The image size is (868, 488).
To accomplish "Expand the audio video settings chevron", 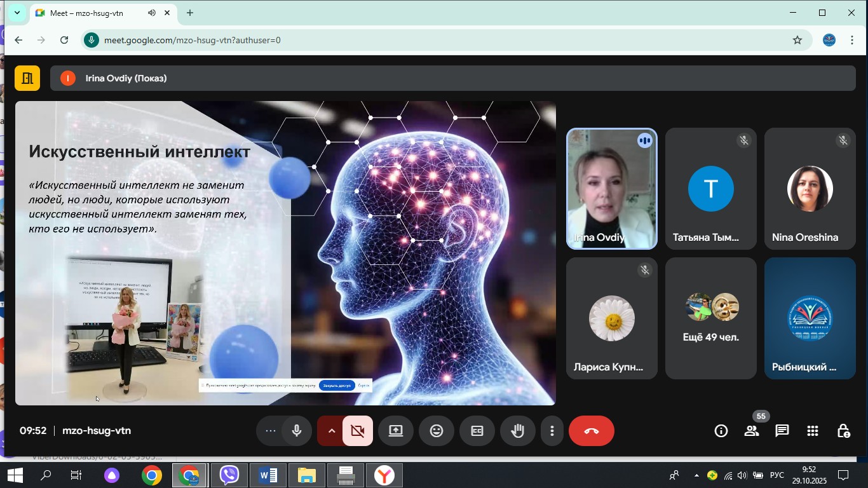I will (x=331, y=431).
